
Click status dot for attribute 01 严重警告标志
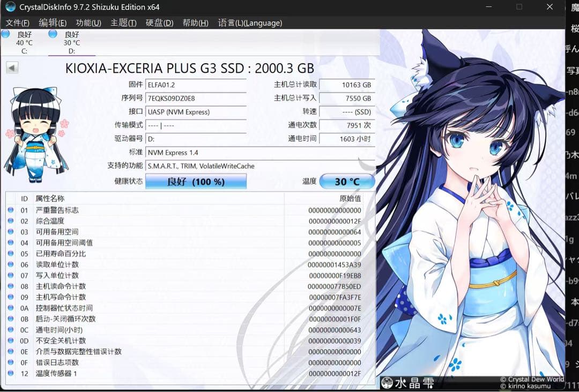11,210
